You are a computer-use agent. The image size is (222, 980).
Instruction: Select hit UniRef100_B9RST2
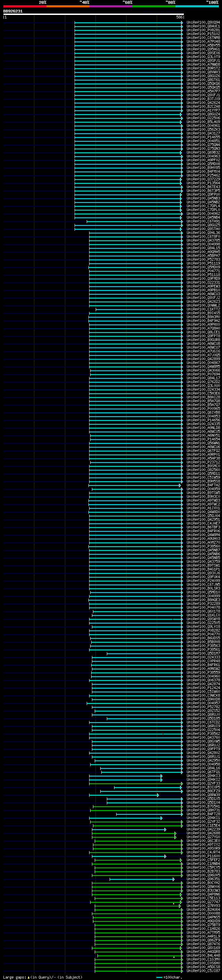click(x=203, y=68)
